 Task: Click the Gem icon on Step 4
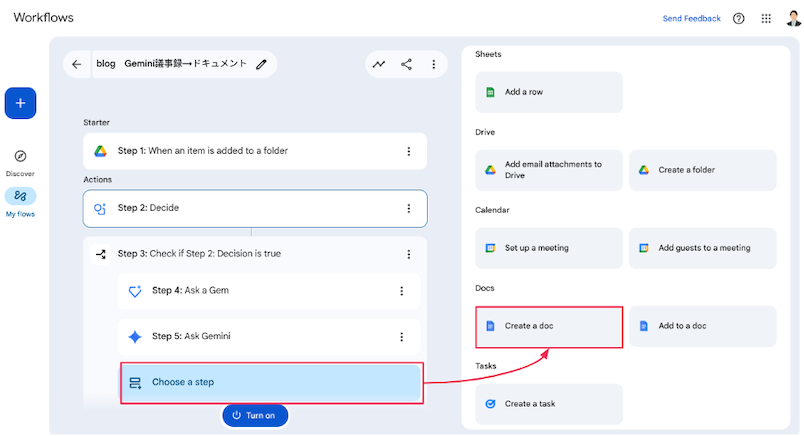135,291
